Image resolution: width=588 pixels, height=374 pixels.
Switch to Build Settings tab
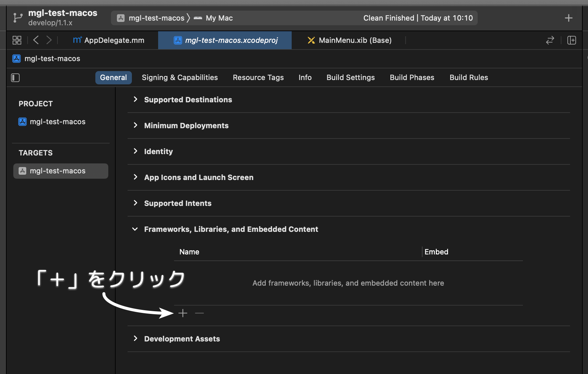(x=350, y=77)
